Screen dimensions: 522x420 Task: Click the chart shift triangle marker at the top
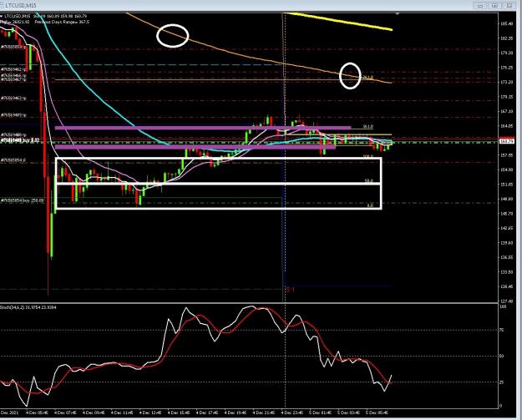(x=398, y=14)
